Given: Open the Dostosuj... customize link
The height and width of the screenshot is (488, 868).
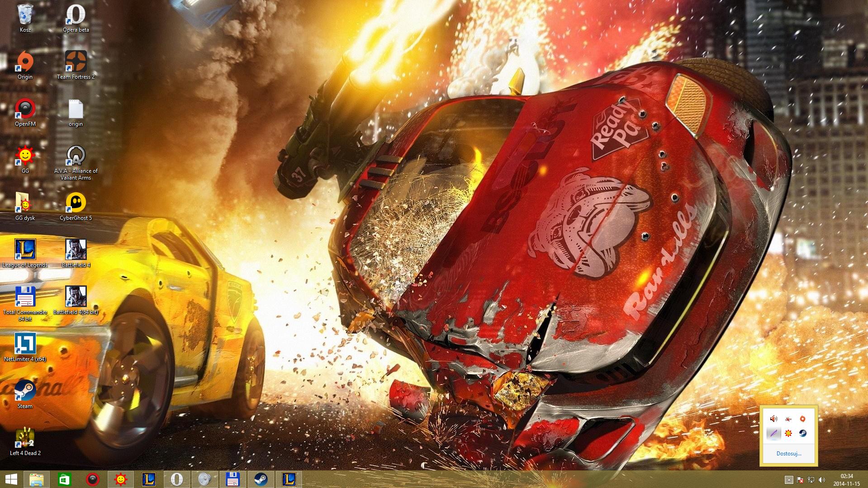Looking at the screenshot, I should tap(789, 454).
